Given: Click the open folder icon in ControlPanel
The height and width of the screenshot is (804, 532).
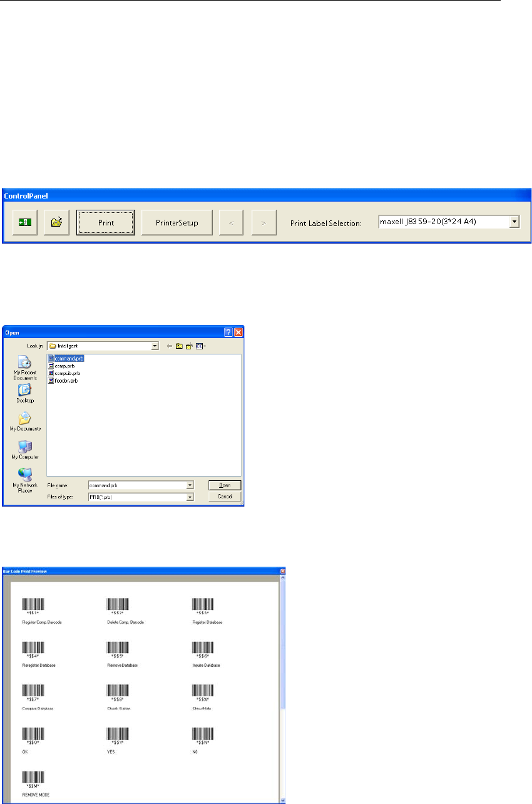Looking at the screenshot, I should (56, 222).
